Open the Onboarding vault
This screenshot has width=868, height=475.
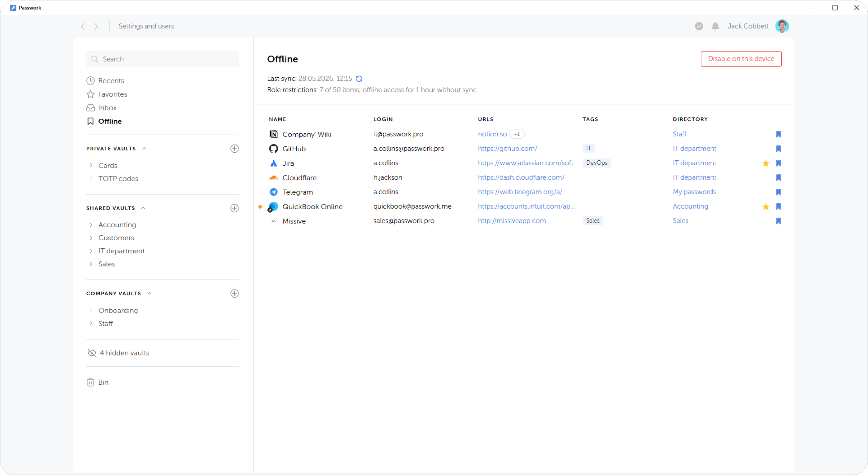tap(118, 310)
